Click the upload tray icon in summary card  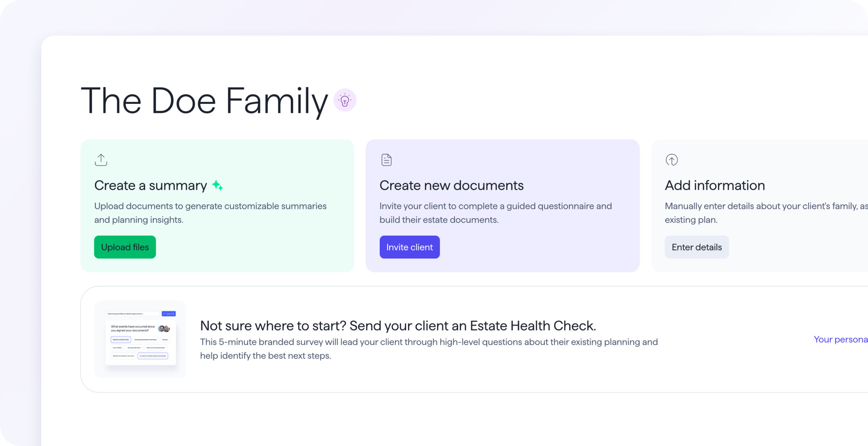click(101, 160)
